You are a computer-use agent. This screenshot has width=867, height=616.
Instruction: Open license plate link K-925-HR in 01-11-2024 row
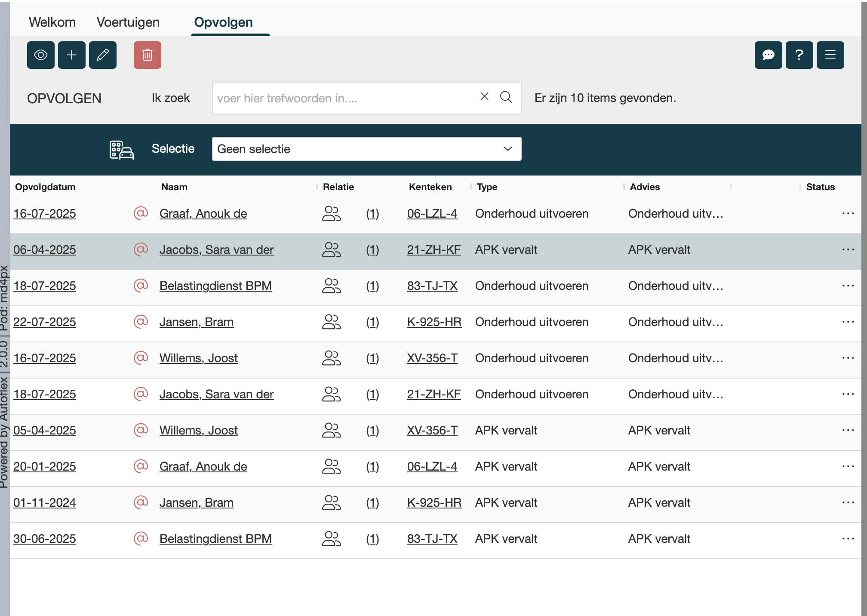(434, 502)
